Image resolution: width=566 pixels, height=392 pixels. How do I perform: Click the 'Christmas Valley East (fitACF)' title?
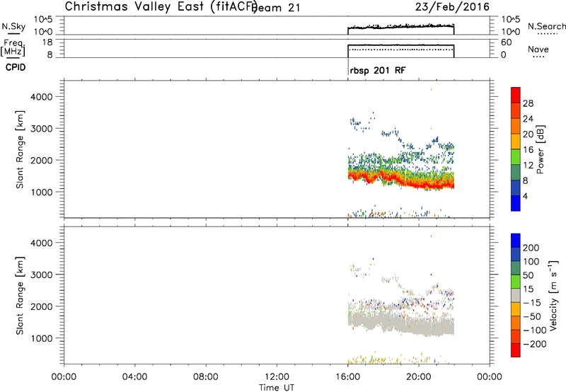tap(161, 6)
